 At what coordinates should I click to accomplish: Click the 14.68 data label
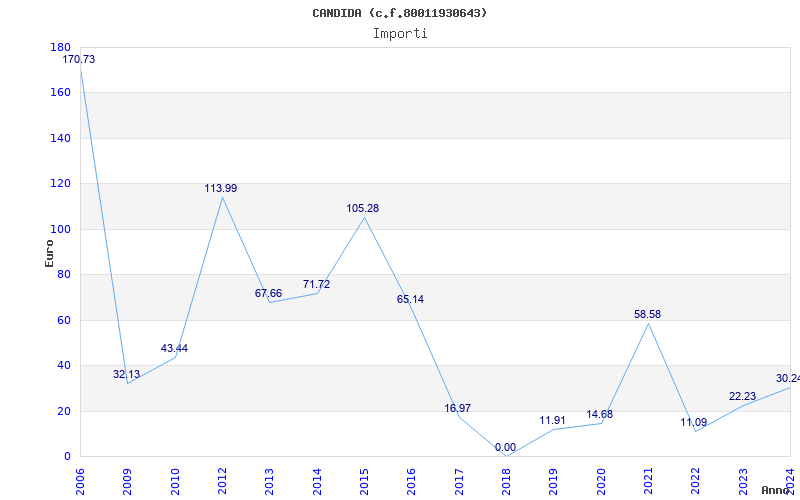pos(599,414)
